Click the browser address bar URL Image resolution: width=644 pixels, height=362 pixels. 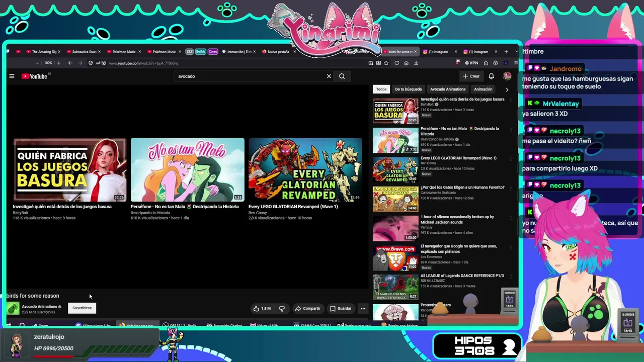[x=143, y=63]
